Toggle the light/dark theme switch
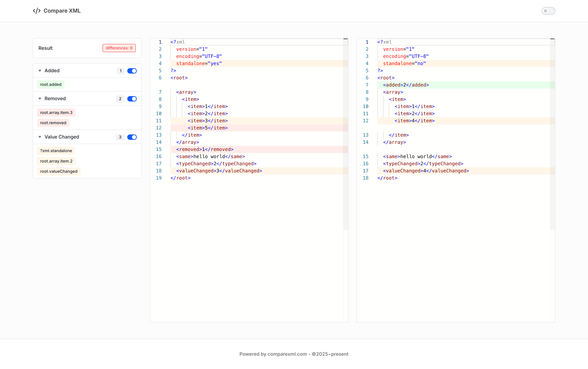588x369 pixels. pos(548,11)
